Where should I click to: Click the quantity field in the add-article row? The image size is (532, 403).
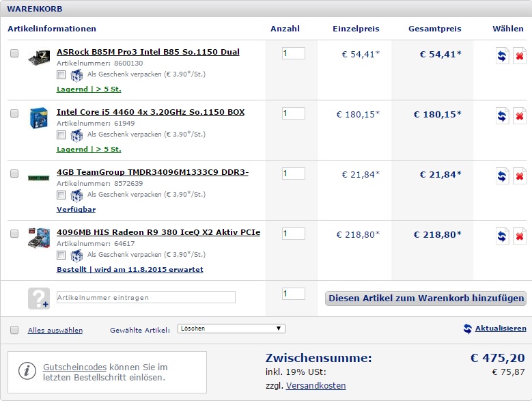pos(294,294)
